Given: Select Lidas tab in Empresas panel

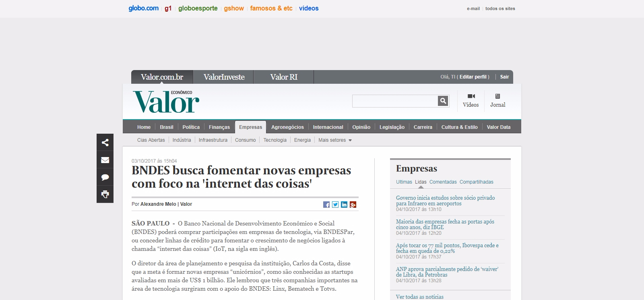Looking at the screenshot, I should [421, 182].
